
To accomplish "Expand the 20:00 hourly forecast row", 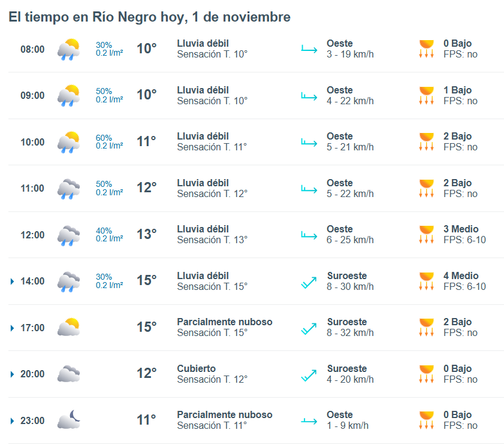I will coord(13,374).
